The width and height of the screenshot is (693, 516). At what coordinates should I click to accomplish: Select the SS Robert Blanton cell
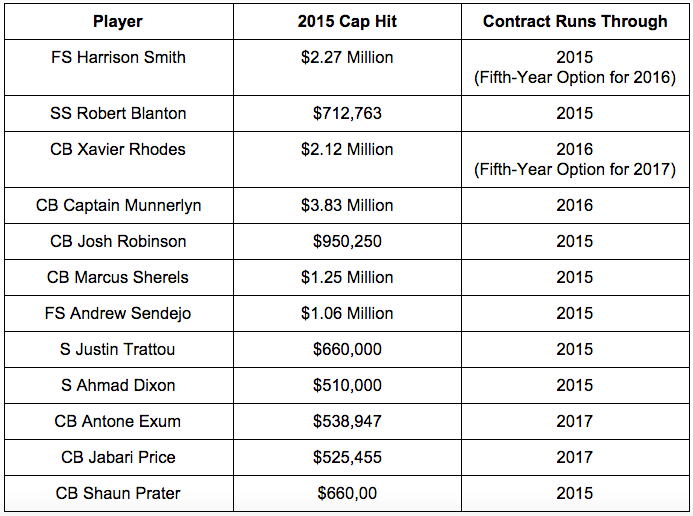[118, 114]
